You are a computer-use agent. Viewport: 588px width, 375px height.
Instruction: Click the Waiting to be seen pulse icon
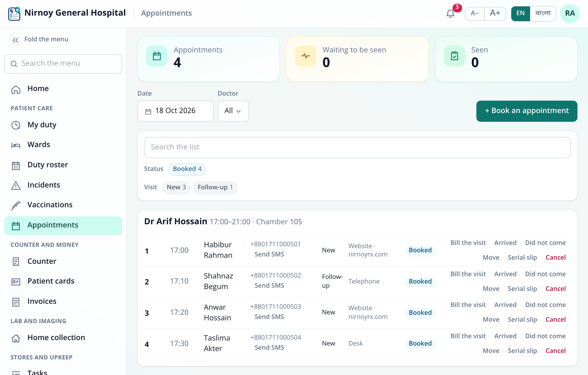click(x=305, y=56)
